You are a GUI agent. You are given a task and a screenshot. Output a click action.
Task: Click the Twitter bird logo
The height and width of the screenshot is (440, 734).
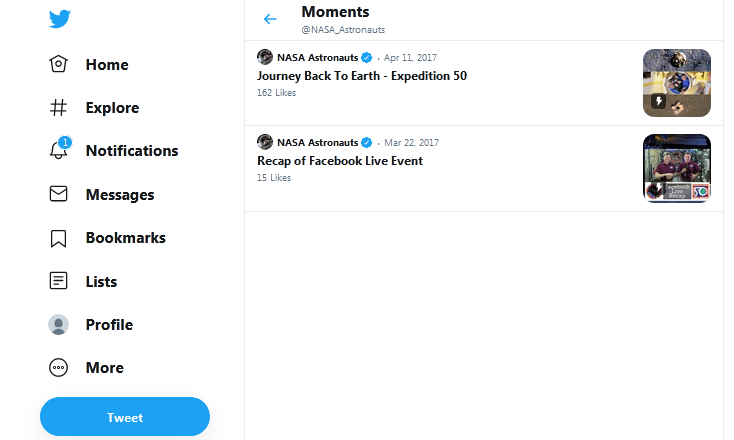click(59, 20)
